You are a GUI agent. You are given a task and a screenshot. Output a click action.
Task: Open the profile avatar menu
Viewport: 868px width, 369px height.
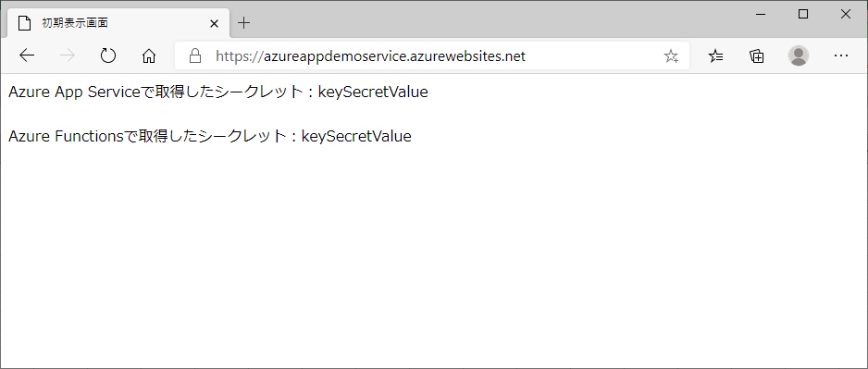click(x=799, y=55)
